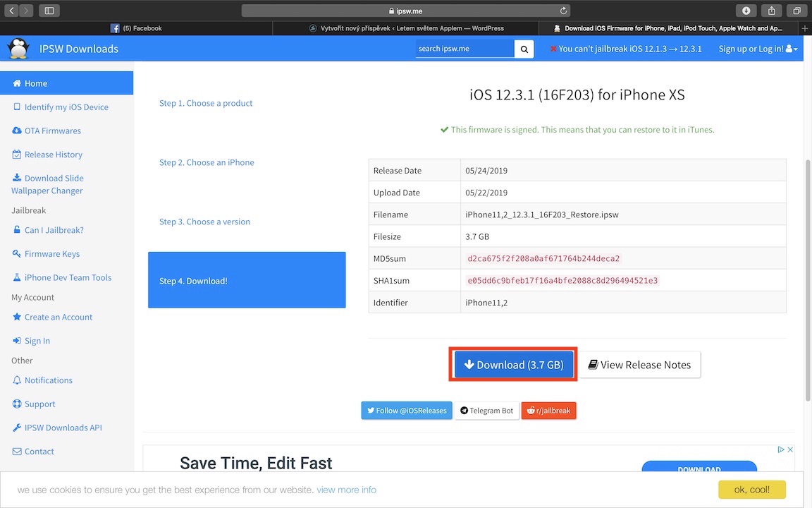The width and height of the screenshot is (812, 508).
Task: Click the iOS 12.3.1 (16F203) heading
Action: pos(577,95)
